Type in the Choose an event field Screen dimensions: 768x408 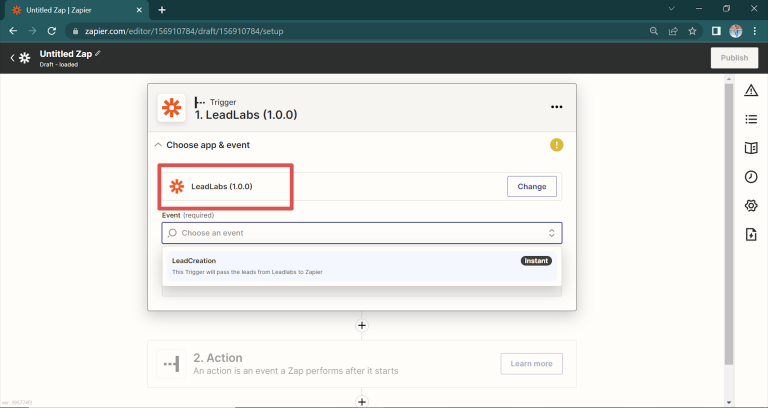(x=362, y=233)
